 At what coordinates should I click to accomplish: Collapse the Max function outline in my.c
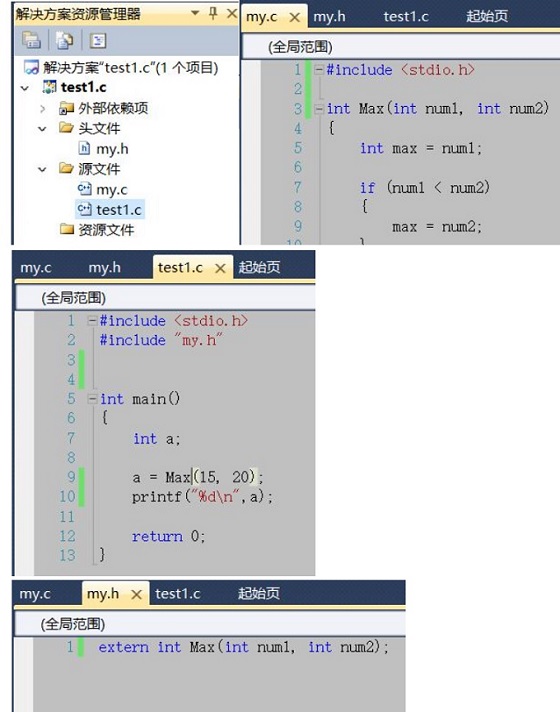pos(319,109)
